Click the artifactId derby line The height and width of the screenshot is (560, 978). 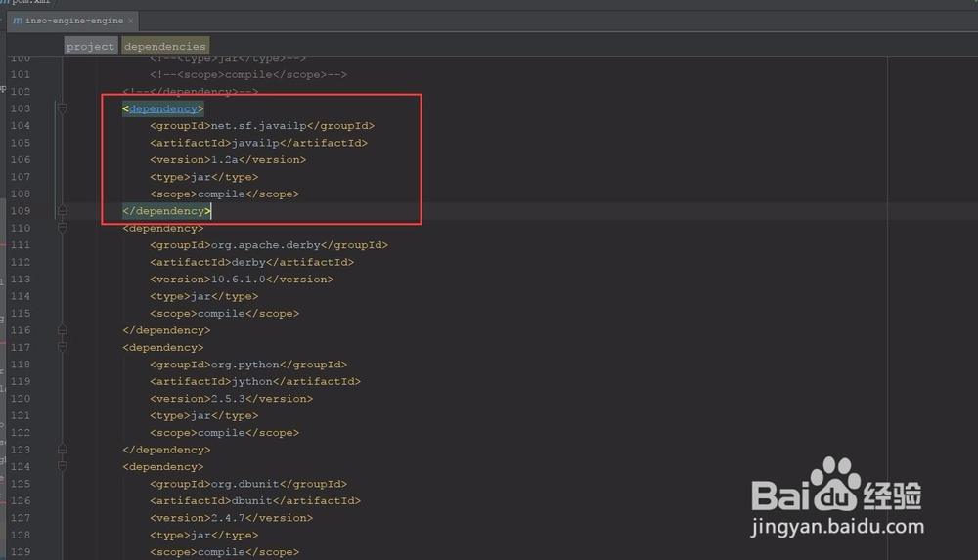tap(251, 262)
